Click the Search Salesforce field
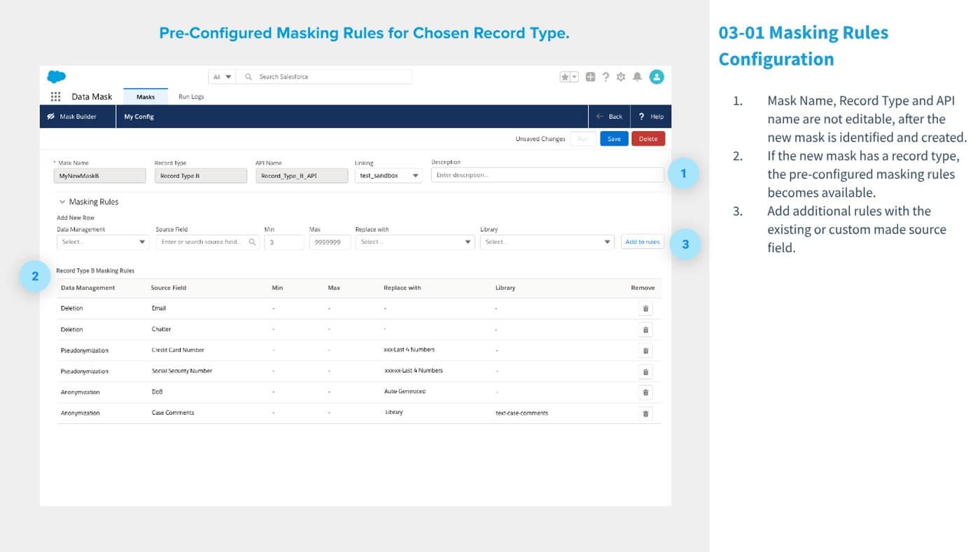This screenshot has width=980, height=552. point(324,77)
